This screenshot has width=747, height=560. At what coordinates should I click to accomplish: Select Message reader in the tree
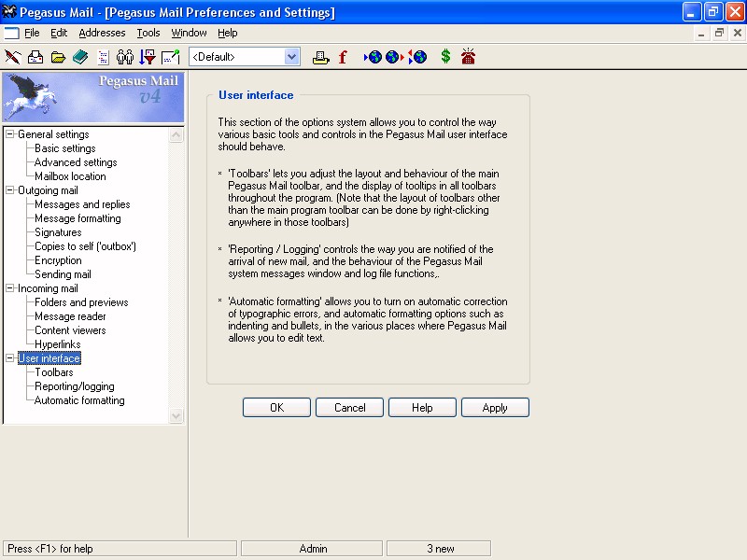(x=71, y=316)
